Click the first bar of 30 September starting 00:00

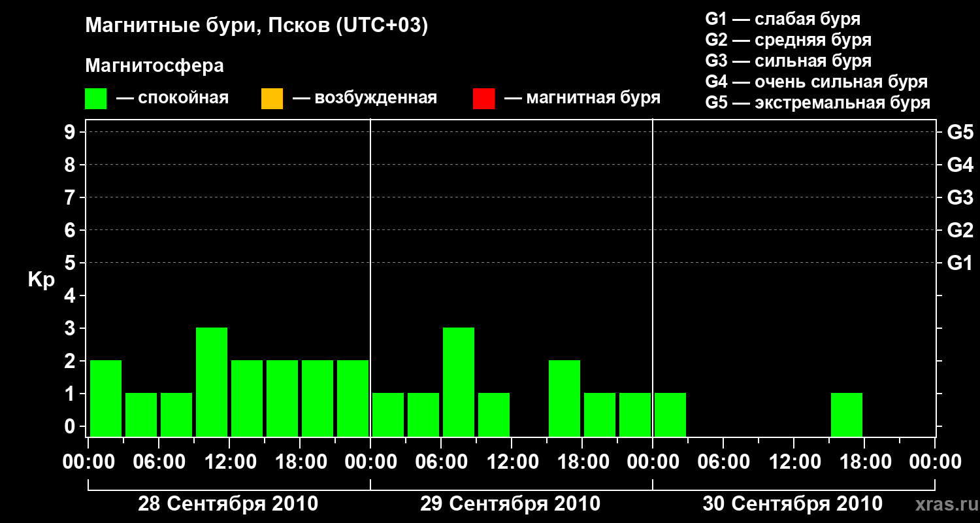click(x=670, y=414)
